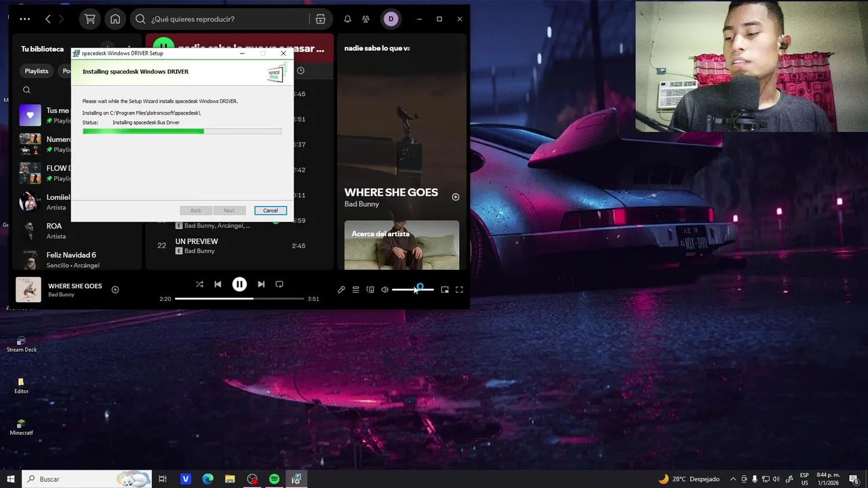
Task: Go to Spotify Home
Action: click(115, 19)
